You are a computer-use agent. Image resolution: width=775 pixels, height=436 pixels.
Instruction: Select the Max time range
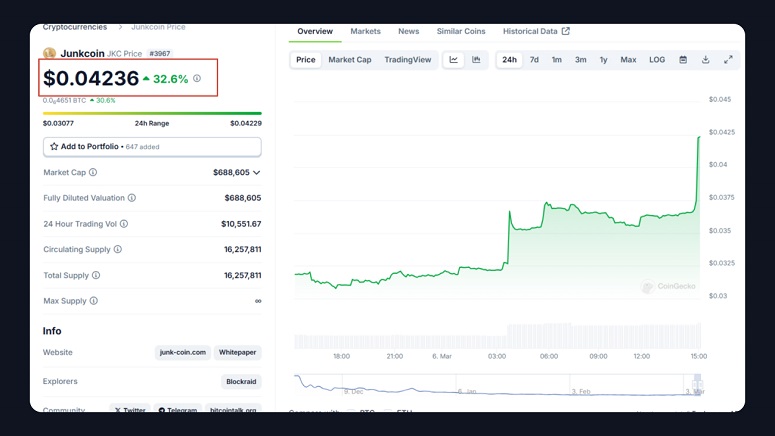[628, 60]
